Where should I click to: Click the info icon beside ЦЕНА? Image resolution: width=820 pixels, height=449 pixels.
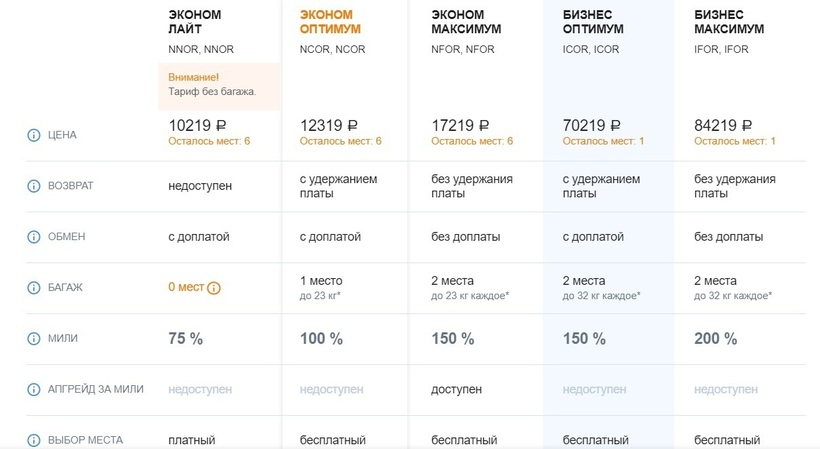33,134
